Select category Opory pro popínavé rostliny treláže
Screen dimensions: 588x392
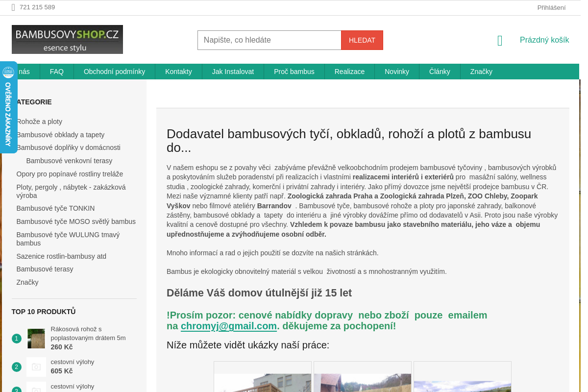click(70, 174)
